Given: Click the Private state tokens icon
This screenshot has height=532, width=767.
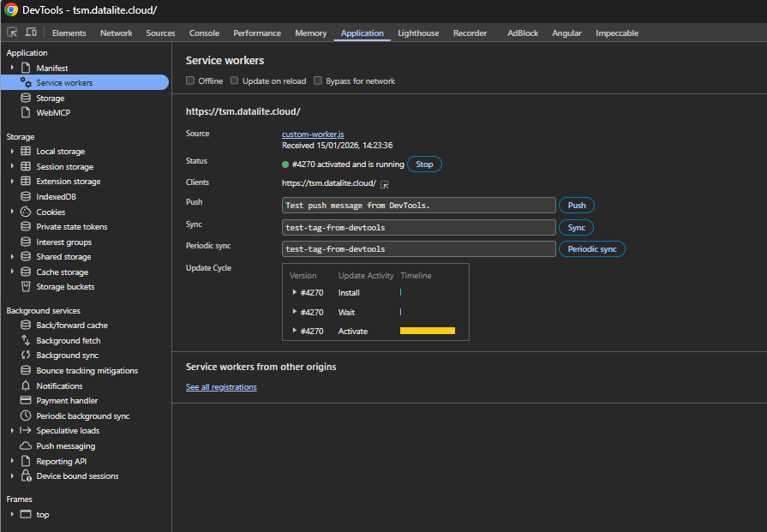Looking at the screenshot, I should [26, 226].
